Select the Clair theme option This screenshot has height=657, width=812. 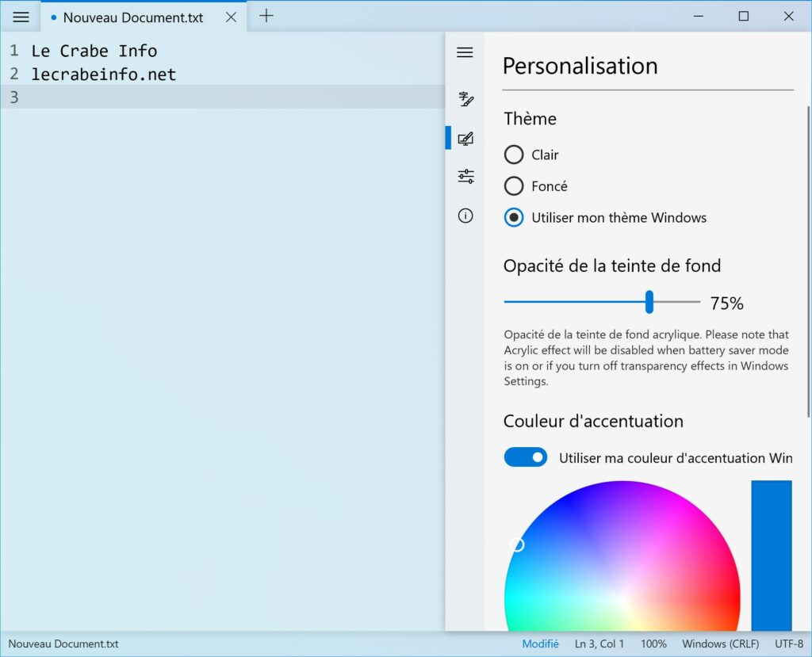(x=530, y=155)
